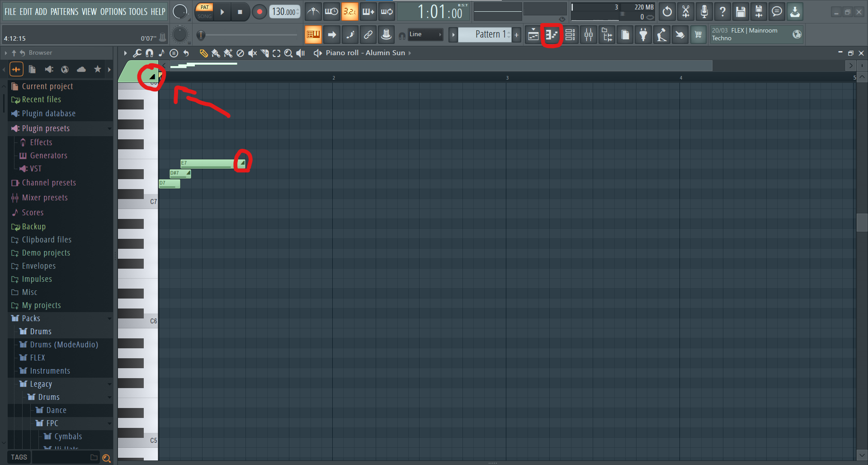Toggle the recording countdown button
Viewport: 868px width, 465px height.
(x=349, y=12)
